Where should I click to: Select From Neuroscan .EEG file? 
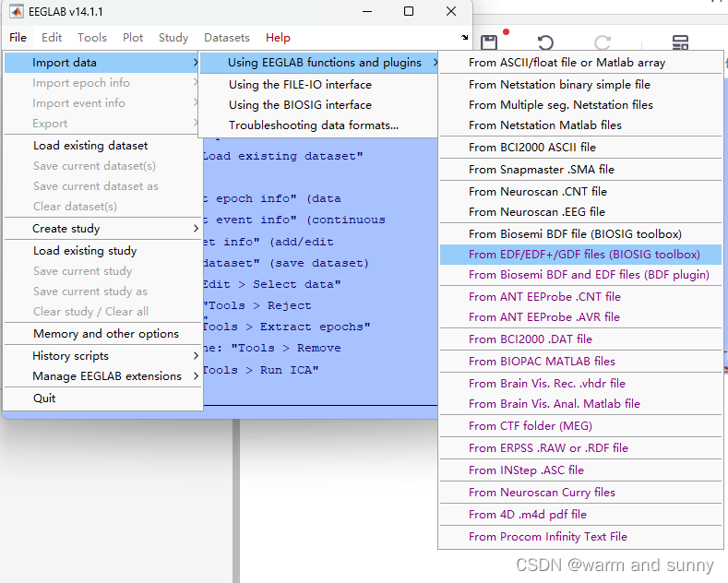(x=580, y=212)
